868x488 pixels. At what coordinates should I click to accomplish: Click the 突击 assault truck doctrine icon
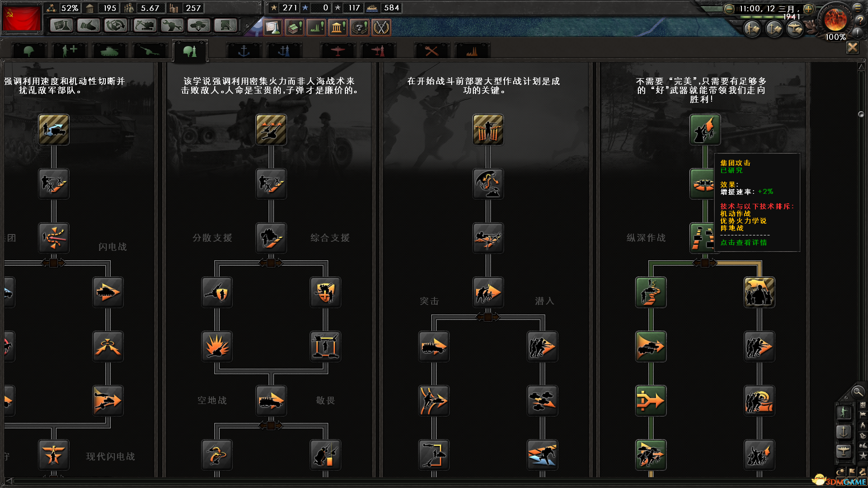pyautogui.click(x=434, y=347)
